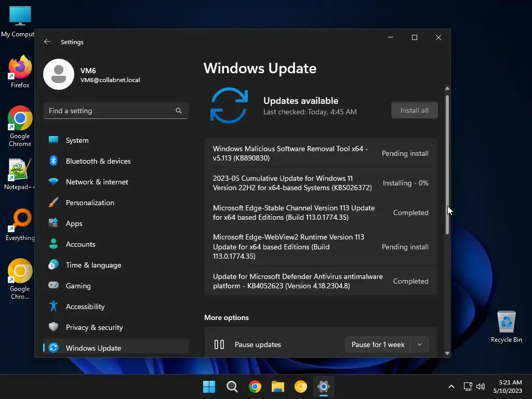The image size is (532, 399).
Task: Click the Accounts person icon
Action: pos(54,244)
